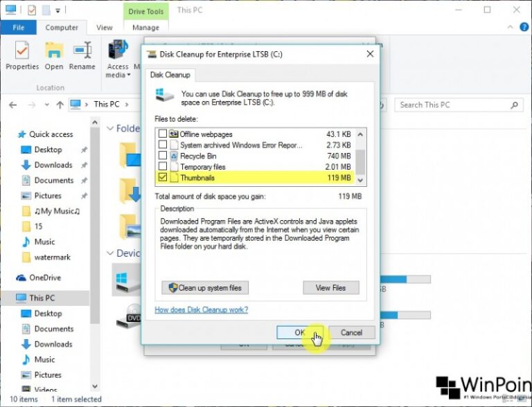
Task: Check System archived Windows Error Reports checkbox
Action: click(x=163, y=144)
